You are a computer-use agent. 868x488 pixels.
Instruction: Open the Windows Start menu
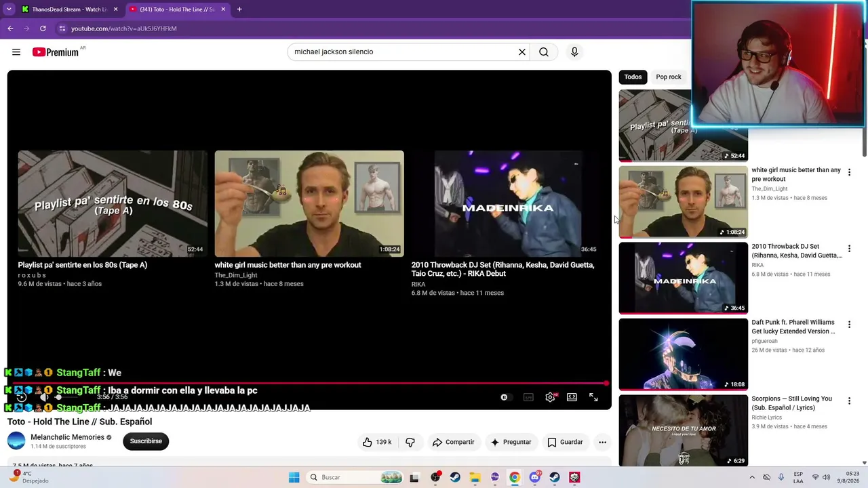click(x=294, y=477)
